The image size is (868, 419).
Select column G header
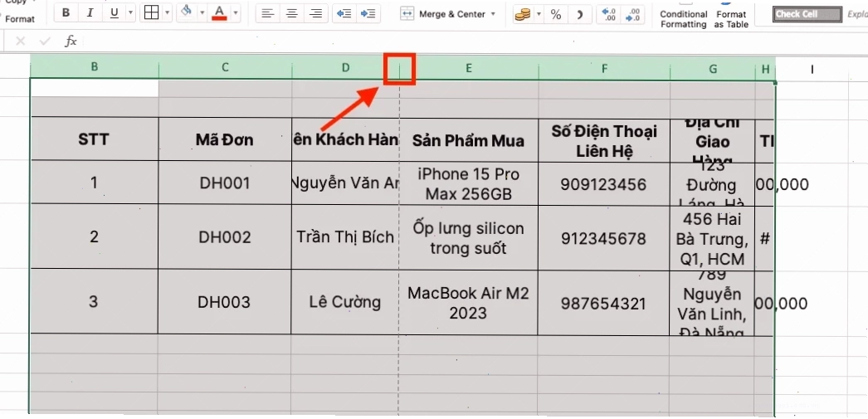coord(713,69)
